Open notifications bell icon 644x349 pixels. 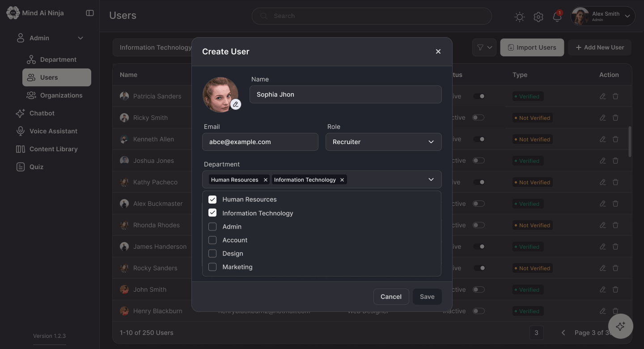[x=557, y=17]
